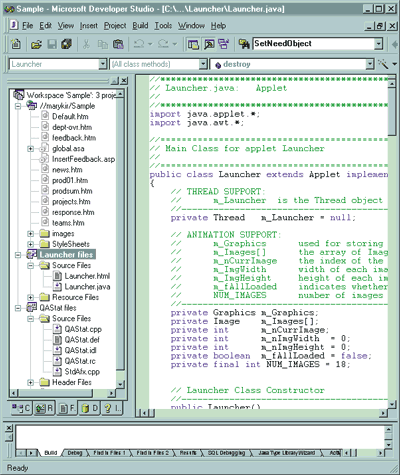Toggle the Workspace window toolbar button
Viewport: 400px width, 475px height.
pyautogui.click(x=193, y=44)
